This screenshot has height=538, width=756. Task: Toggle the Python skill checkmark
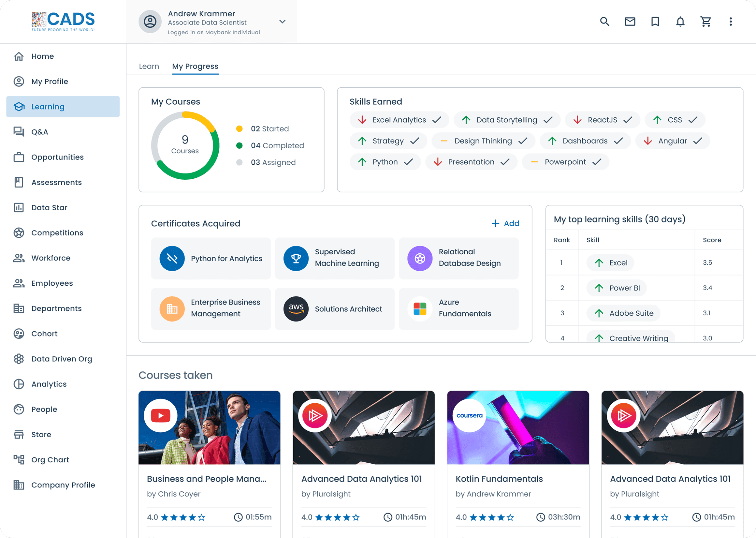click(408, 162)
